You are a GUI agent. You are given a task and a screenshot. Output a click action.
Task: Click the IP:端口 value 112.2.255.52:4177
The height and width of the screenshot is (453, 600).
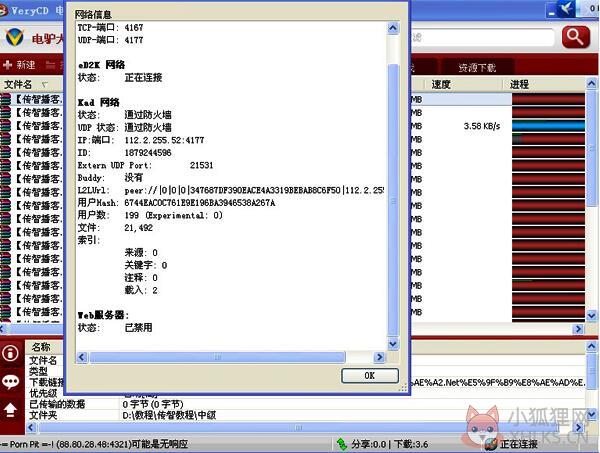[165, 140]
